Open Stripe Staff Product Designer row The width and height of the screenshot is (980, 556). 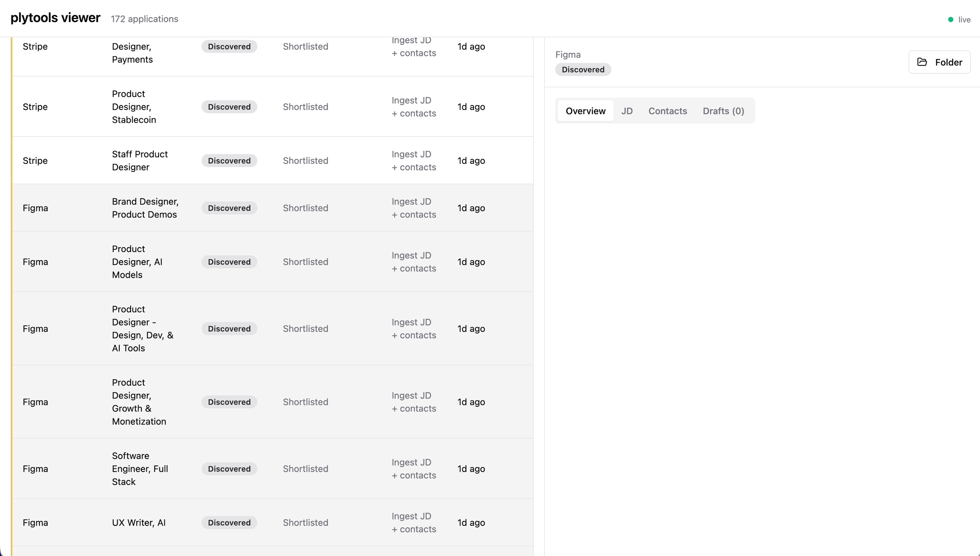point(140,160)
